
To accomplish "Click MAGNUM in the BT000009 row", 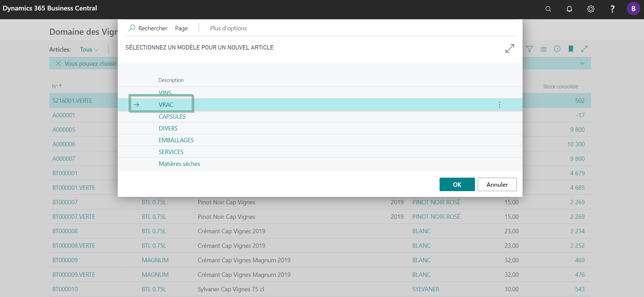I will tap(155, 260).
